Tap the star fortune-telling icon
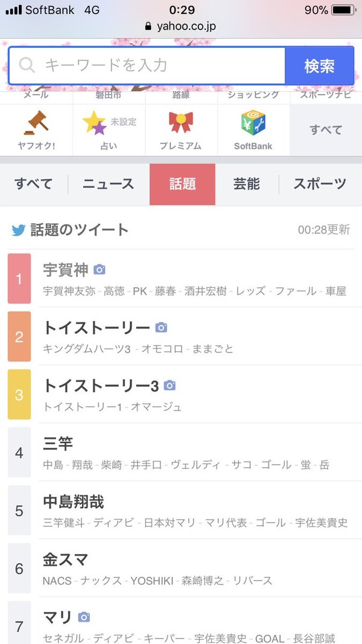 point(94,123)
